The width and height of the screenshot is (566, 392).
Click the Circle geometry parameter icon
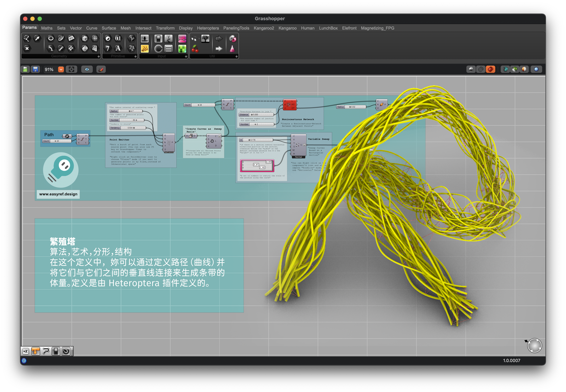[51, 38]
